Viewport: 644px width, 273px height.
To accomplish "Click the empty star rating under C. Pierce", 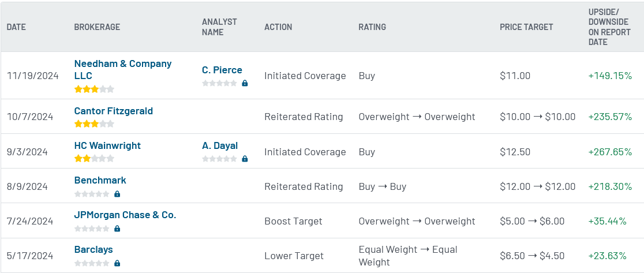I will (x=220, y=83).
